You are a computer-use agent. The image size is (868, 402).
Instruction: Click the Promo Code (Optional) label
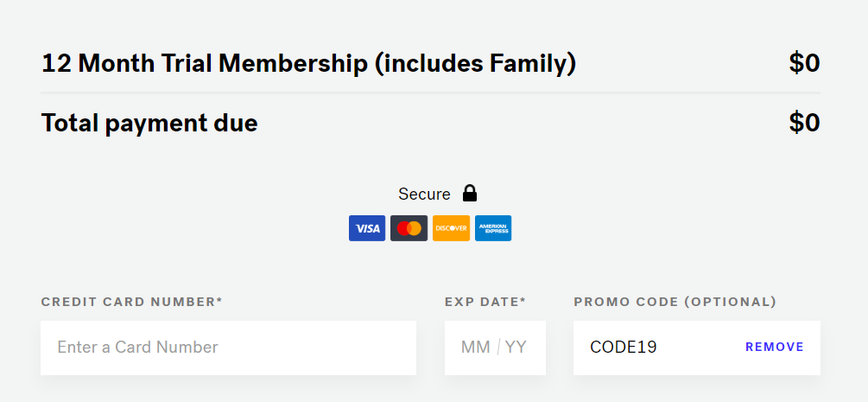pyautogui.click(x=675, y=302)
